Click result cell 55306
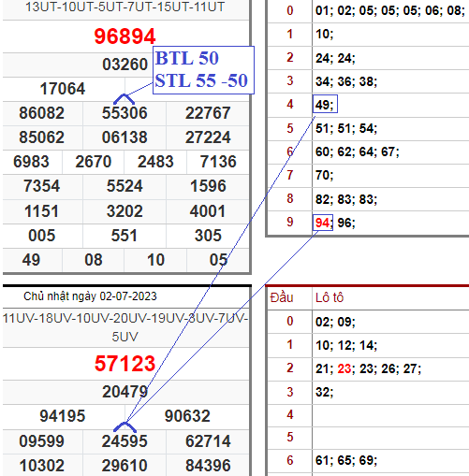The image size is (469, 476). click(125, 113)
